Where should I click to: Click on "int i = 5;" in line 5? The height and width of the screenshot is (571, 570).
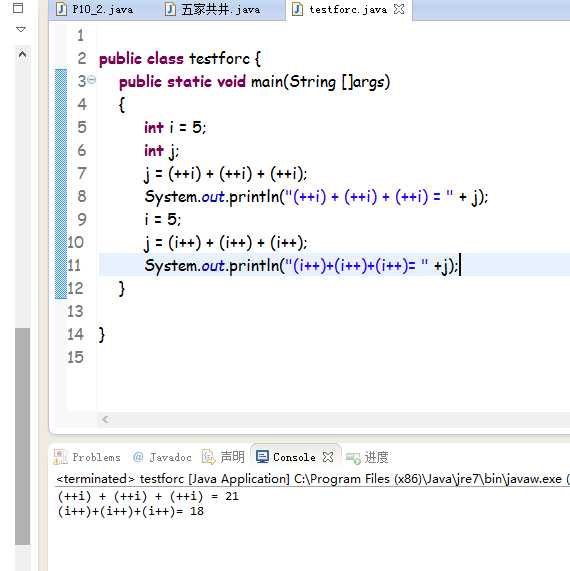tap(175, 127)
